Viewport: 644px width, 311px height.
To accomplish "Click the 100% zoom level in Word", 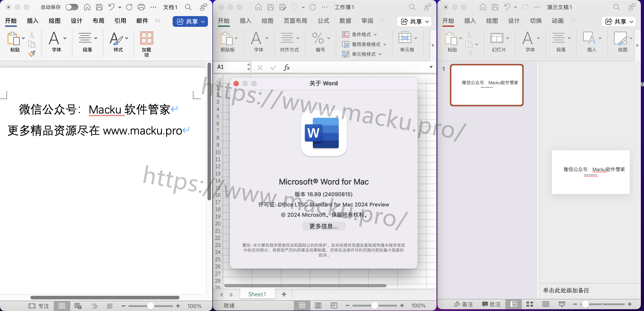I will [194, 306].
